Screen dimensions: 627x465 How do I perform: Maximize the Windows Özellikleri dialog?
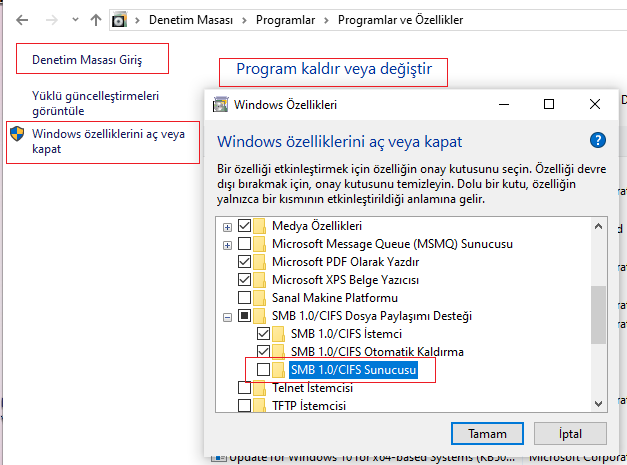(549, 104)
